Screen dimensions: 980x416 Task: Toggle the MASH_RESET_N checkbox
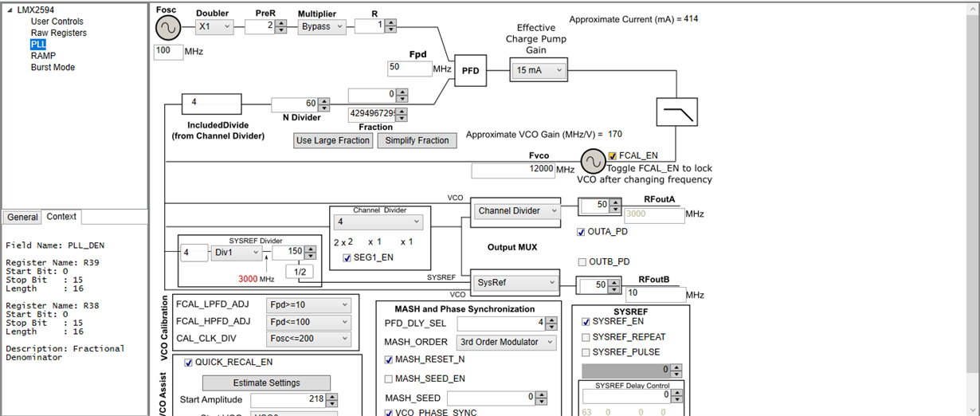(389, 360)
